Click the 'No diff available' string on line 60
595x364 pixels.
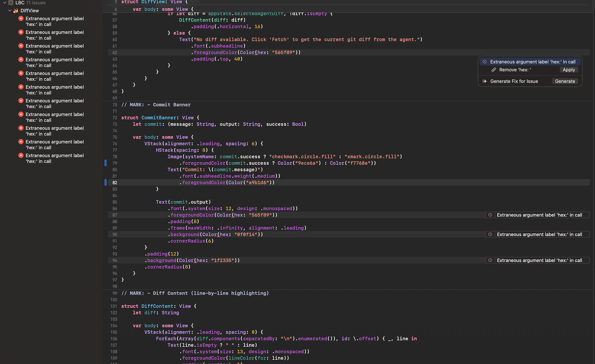(x=307, y=40)
